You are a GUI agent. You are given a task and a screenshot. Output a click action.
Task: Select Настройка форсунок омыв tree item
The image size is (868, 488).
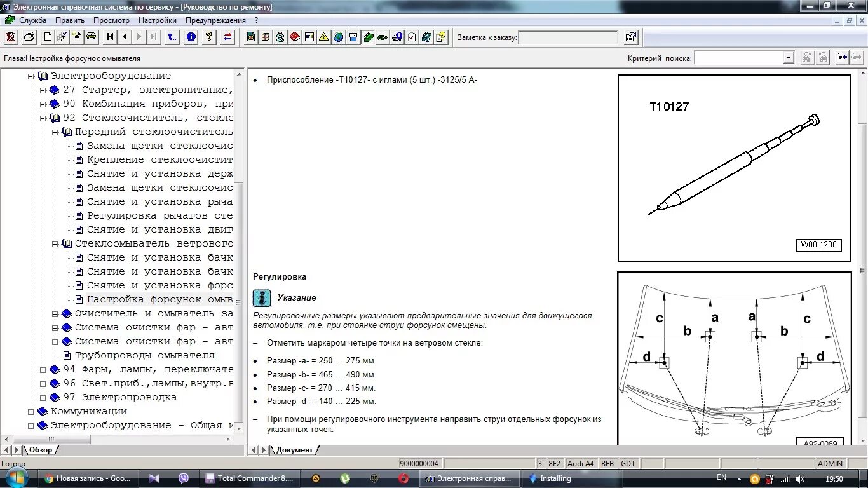[159, 299]
